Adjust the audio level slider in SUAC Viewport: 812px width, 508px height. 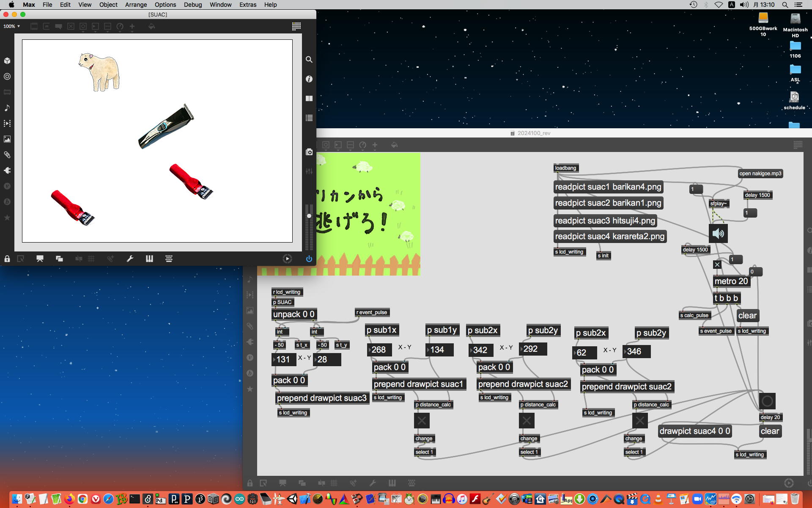309,216
